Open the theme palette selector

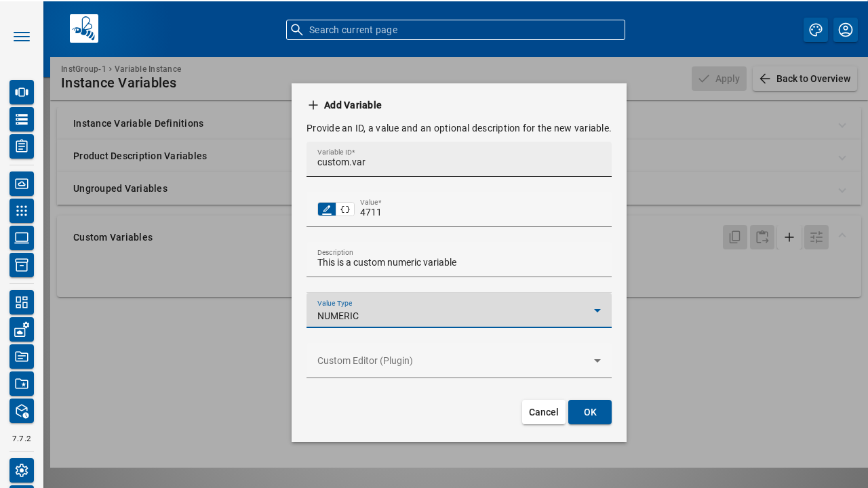pyautogui.click(x=816, y=30)
